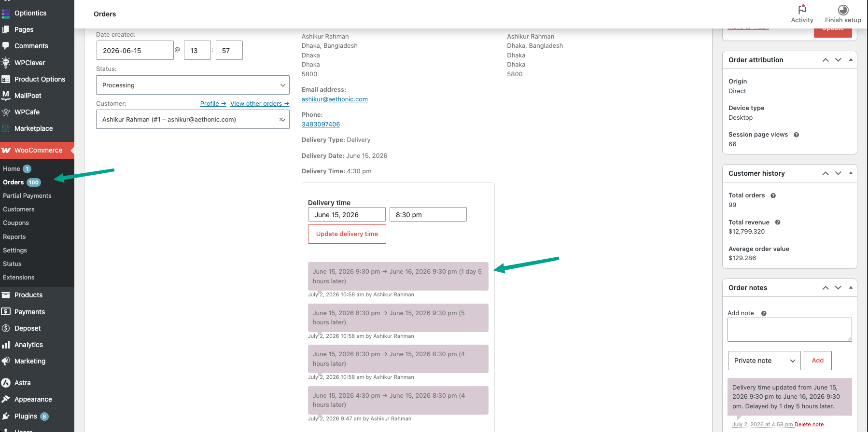Screen dimensions: 868x432
Task: Click ashikur@aethonic.com email link
Action: click(x=335, y=99)
